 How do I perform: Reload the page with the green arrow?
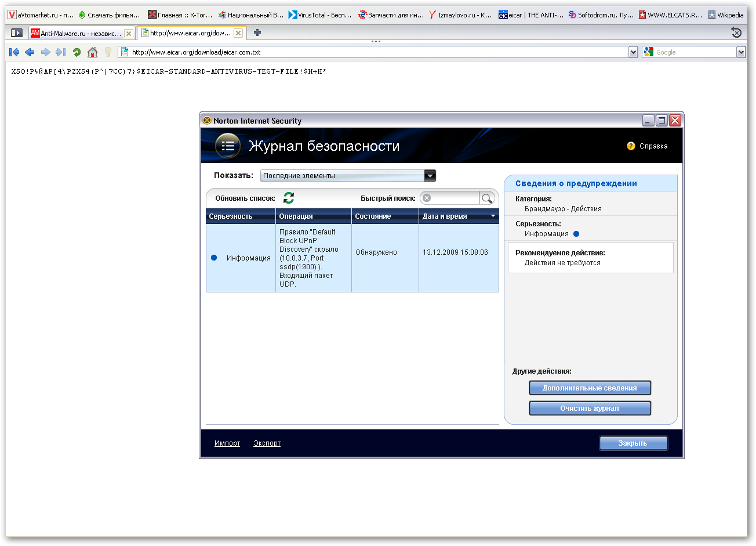coord(77,52)
